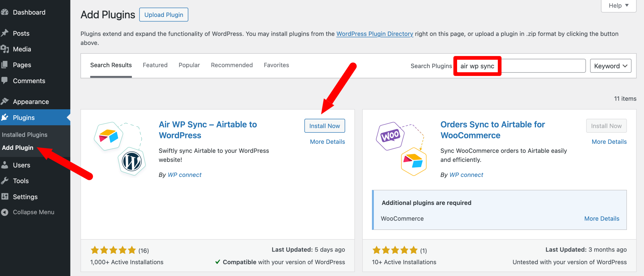
Task: Click the Appearance brush icon
Action: [x=5, y=101]
